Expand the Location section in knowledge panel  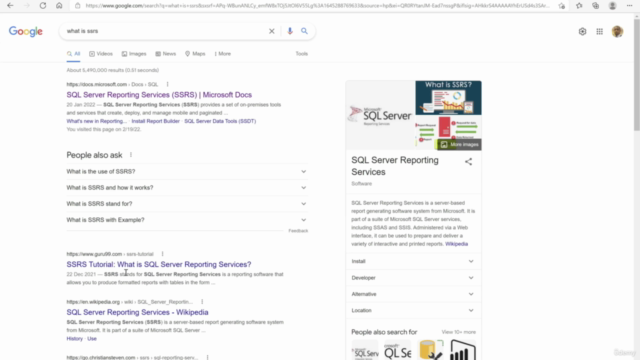click(413, 310)
